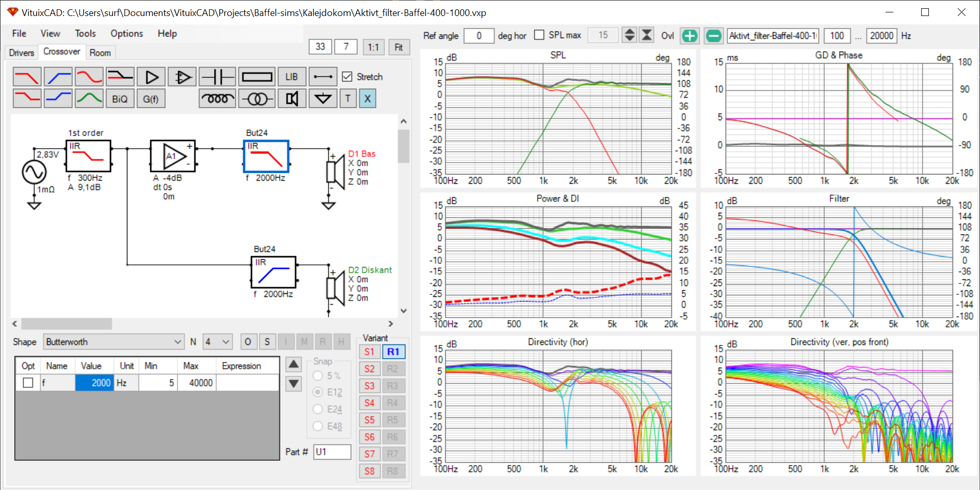Add an op-amp block with plus input
Viewport: 980px width, 490px height.
coord(182,77)
